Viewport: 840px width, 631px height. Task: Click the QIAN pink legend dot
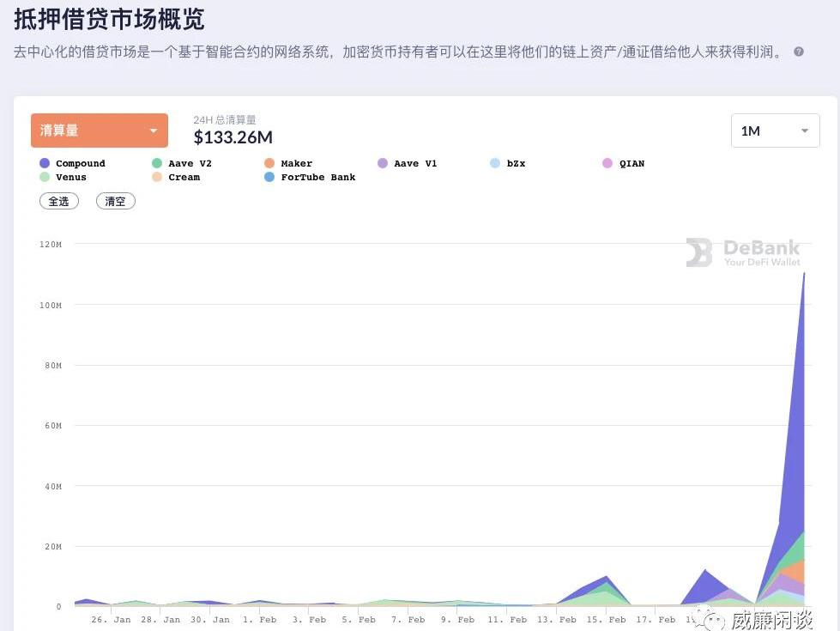[607, 163]
